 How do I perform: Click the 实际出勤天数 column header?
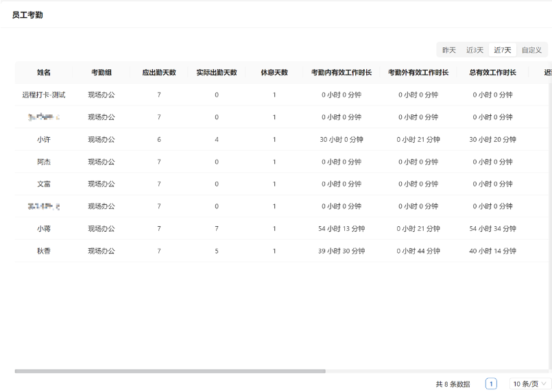point(217,73)
